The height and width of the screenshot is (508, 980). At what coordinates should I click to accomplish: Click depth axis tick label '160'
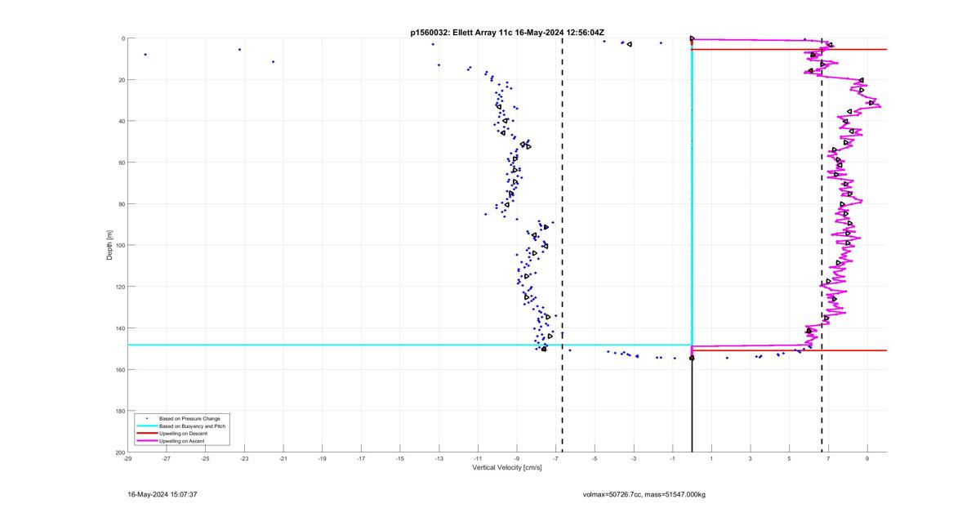click(119, 369)
